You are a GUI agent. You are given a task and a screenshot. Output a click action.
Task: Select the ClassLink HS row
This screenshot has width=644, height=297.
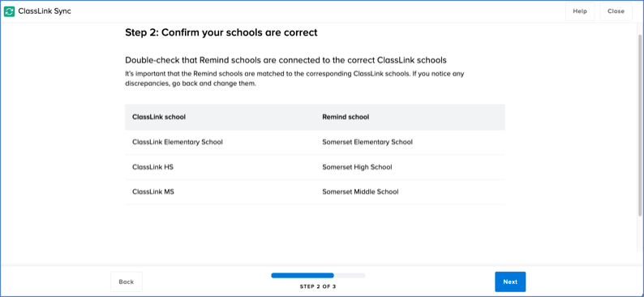coord(315,167)
